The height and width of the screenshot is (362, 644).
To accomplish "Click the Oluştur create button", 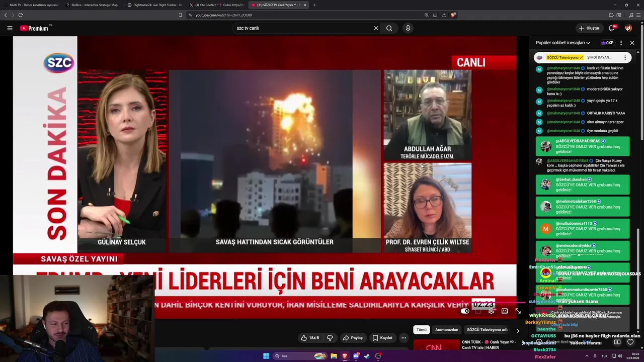I will pos(589,28).
